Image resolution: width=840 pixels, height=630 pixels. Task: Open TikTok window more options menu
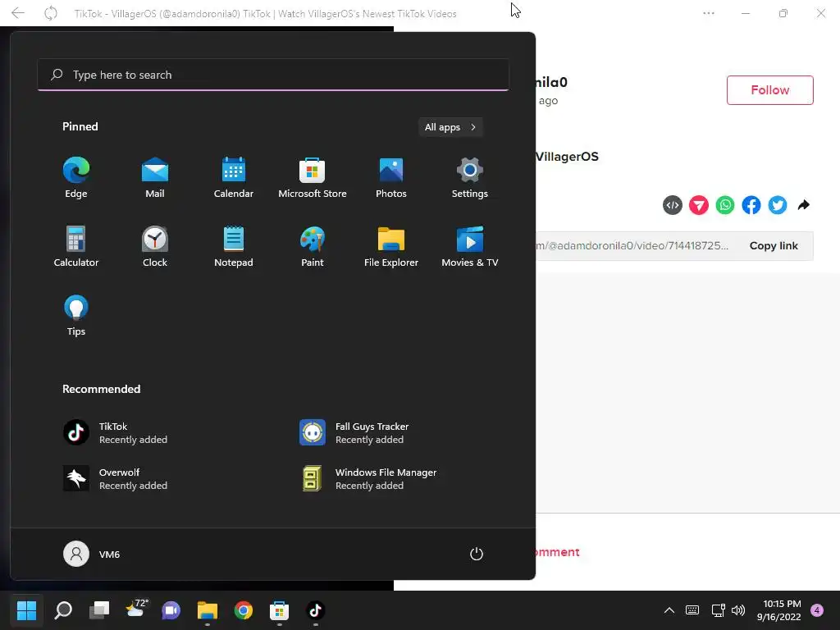click(x=708, y=13)
